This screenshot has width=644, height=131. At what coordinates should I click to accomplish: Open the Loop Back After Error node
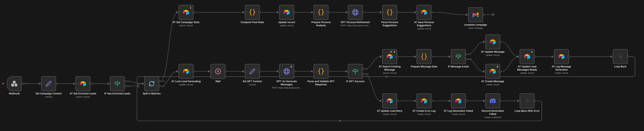tap(527, 101)
